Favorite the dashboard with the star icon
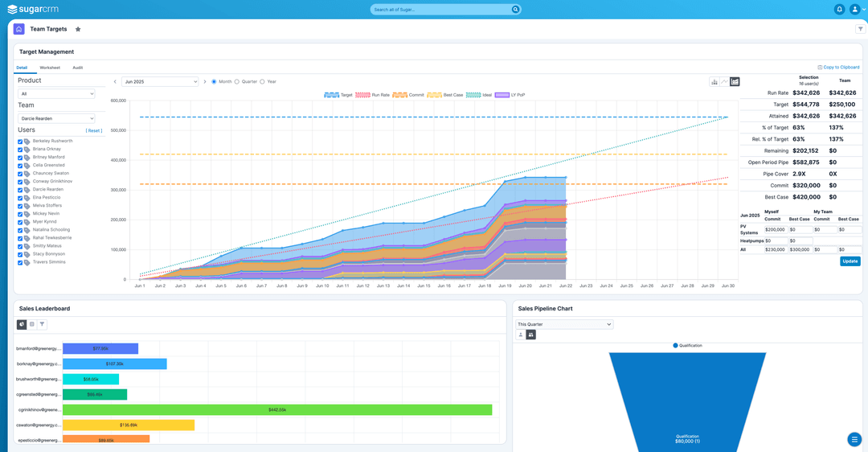 coord(78,29)
